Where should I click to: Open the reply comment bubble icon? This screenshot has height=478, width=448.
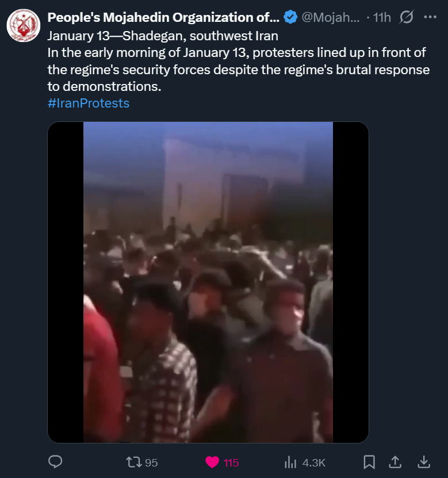tap(55, 462)
